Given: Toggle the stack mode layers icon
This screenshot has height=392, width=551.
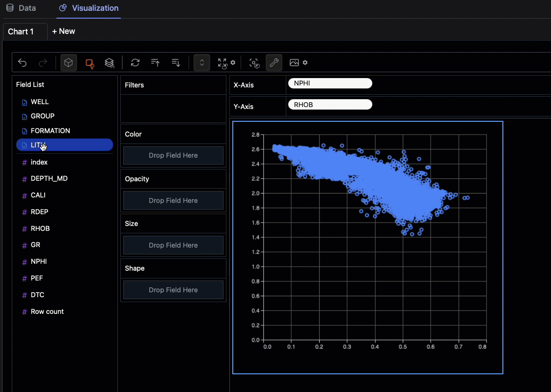Looking at the screenshot, I should point(110,63).
